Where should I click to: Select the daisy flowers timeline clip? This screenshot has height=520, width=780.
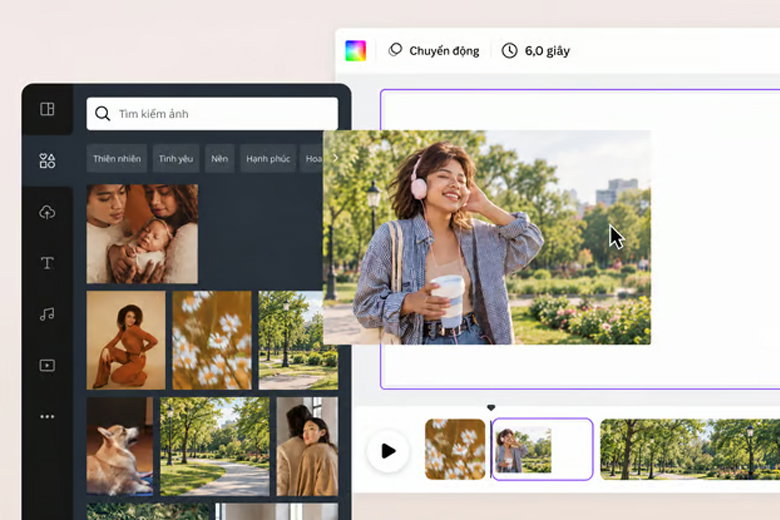click(455, 449)
